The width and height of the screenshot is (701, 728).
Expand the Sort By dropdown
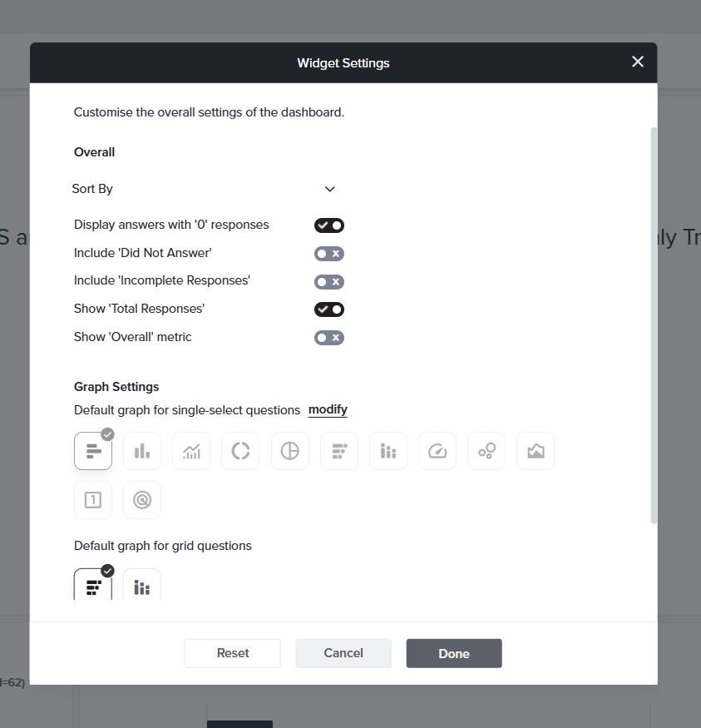(204, 189)
